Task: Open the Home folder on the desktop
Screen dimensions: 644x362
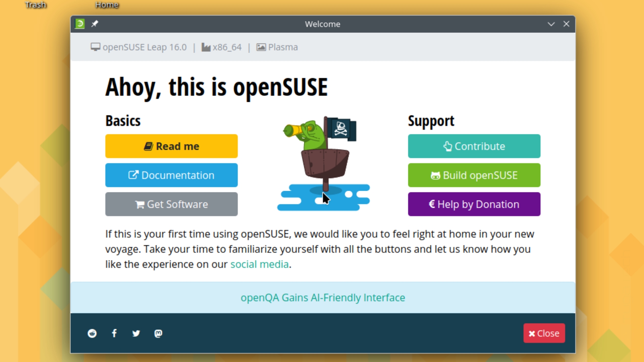Action: point(107,4)
